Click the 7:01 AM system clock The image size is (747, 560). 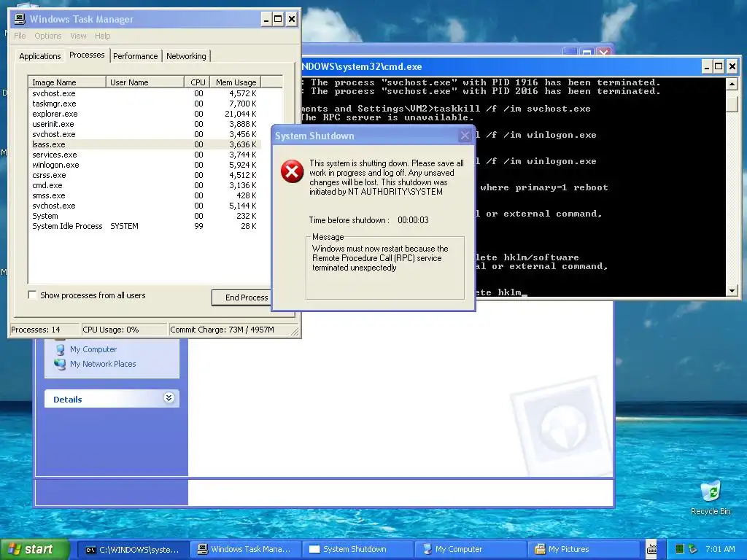tap(720, 549)
